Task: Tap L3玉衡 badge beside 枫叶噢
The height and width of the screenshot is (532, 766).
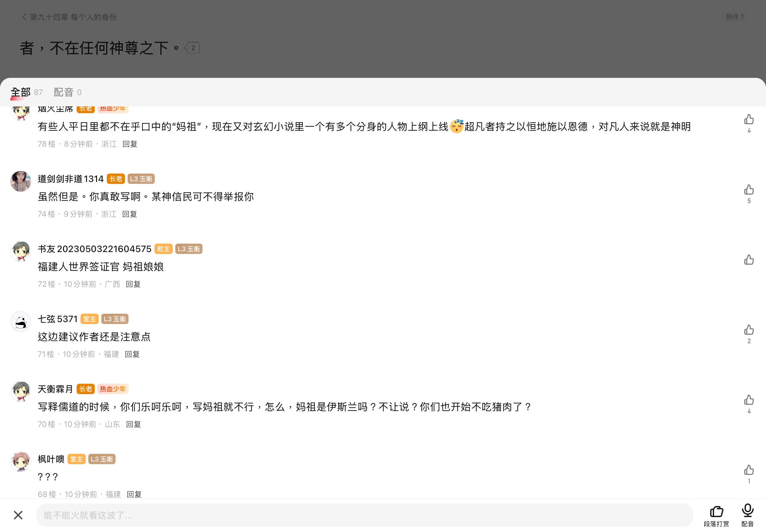Action: pos(102,459)
